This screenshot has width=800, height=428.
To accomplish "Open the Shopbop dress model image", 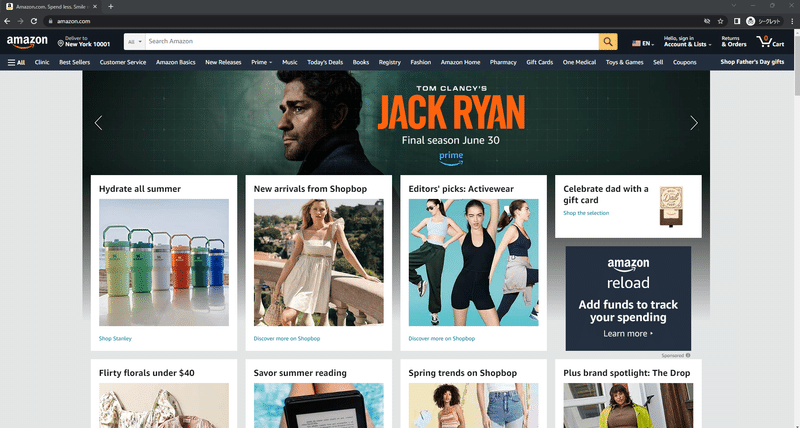I will coord(319,263).
